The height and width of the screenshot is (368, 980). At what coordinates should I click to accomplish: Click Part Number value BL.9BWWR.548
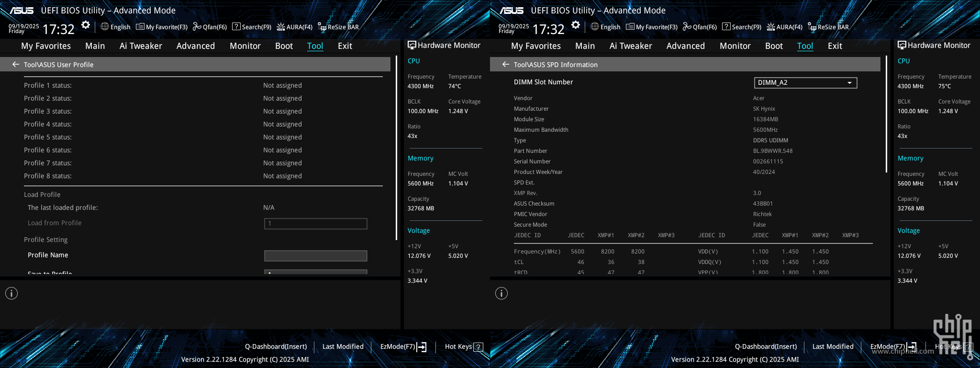(773, 151)
